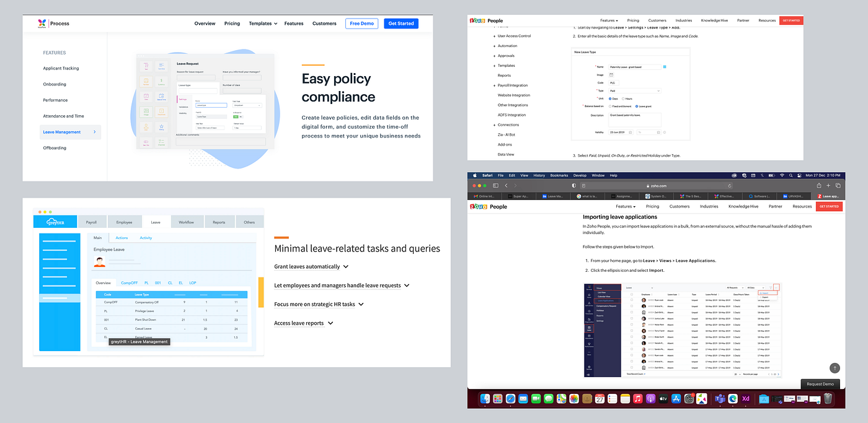Check the Blake Swift row checkbox
868x423 pixels.
point(632,337)
